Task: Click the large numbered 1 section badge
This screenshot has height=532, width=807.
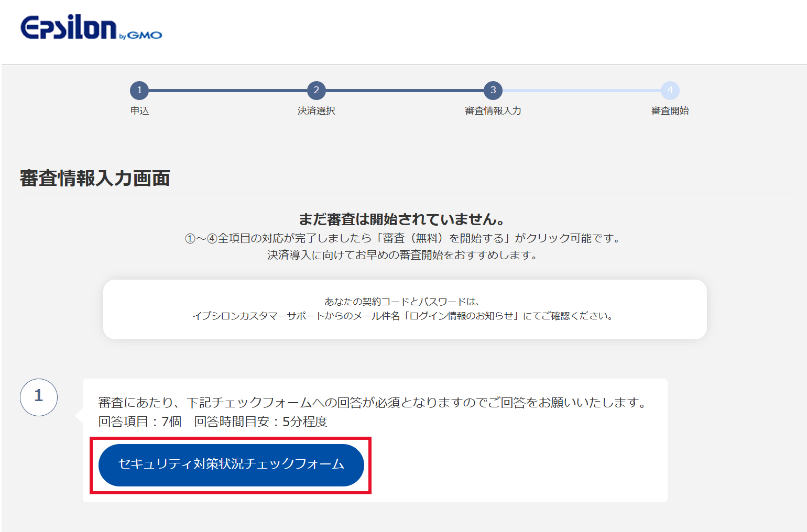Action: tap(39, 397)
